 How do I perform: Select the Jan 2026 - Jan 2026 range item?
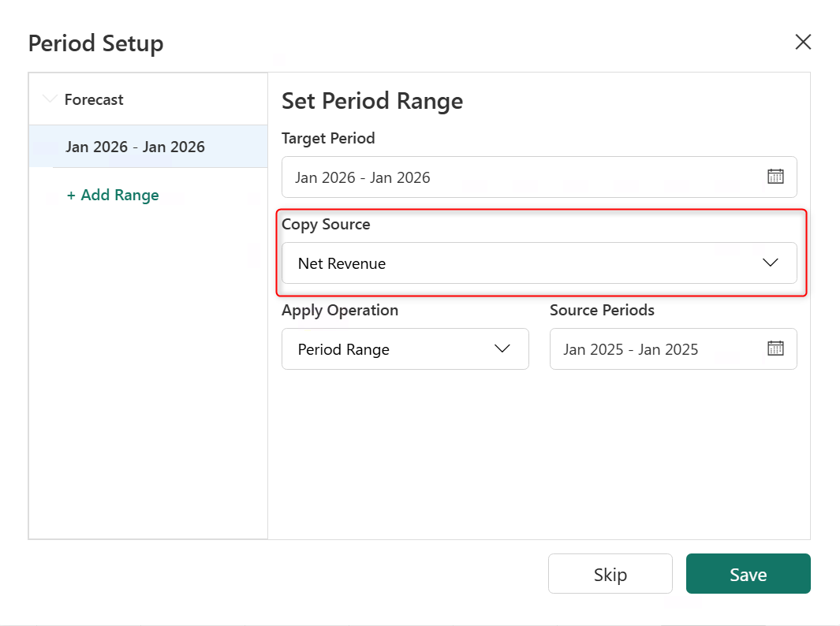(x=136, y=147)
